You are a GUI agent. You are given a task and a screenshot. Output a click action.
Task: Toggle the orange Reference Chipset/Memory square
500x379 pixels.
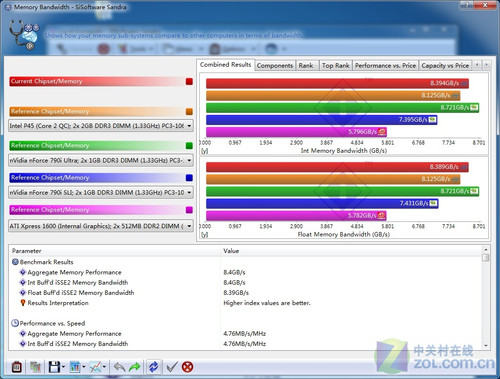tap(189, 112)
